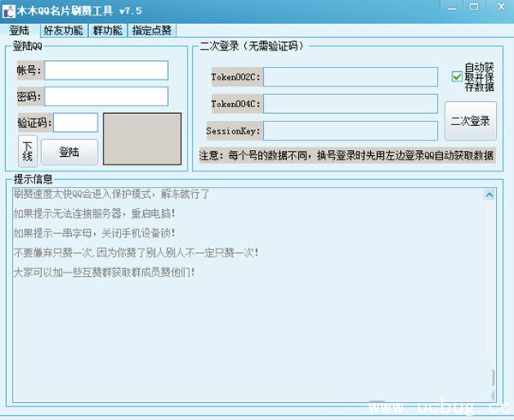Select the 指定点赞 tab
The image size is (514, 420).
(152, 31)
